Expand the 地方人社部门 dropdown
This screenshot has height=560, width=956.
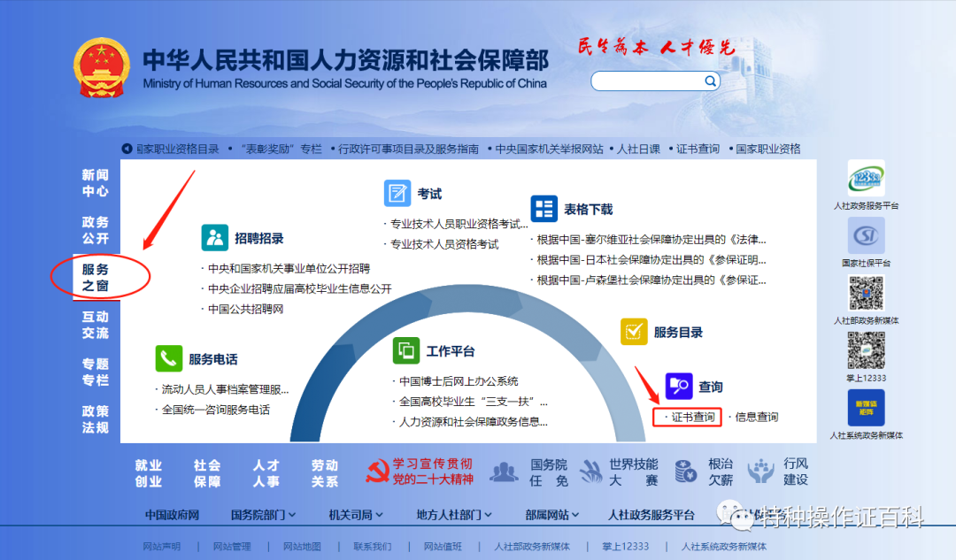point(453,515)
